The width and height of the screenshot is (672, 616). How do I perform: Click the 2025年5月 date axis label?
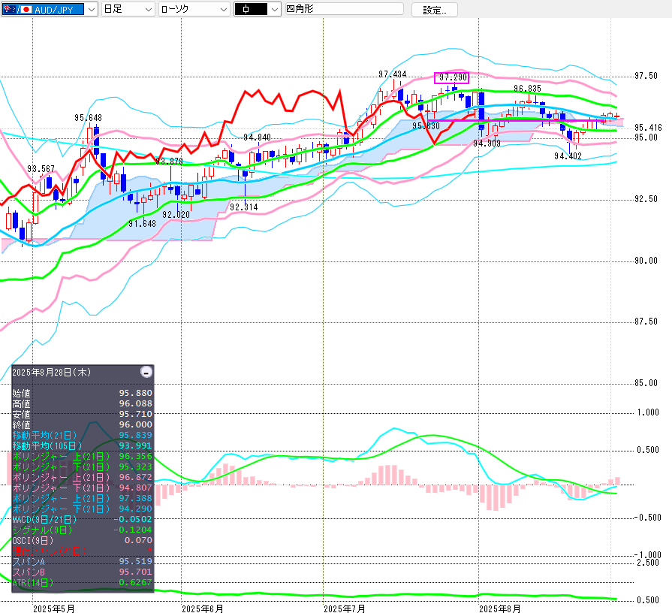point(54,609)
